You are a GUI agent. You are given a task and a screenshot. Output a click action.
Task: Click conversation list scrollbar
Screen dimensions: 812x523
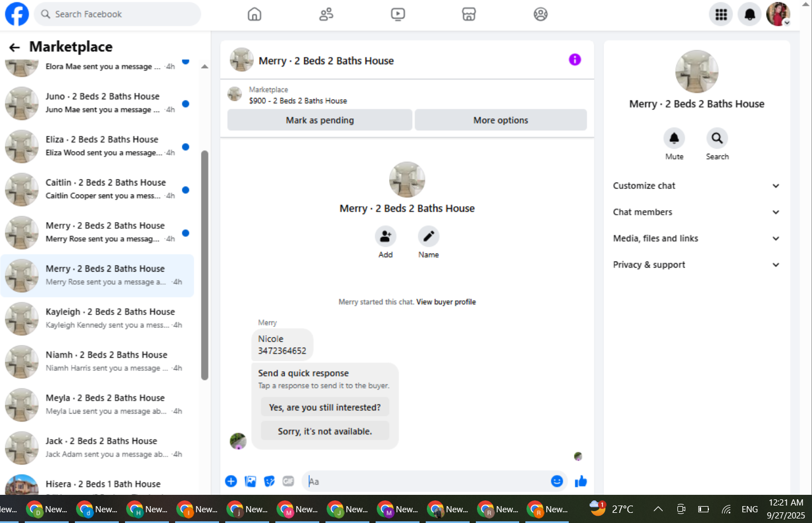[x=204, y=265]
